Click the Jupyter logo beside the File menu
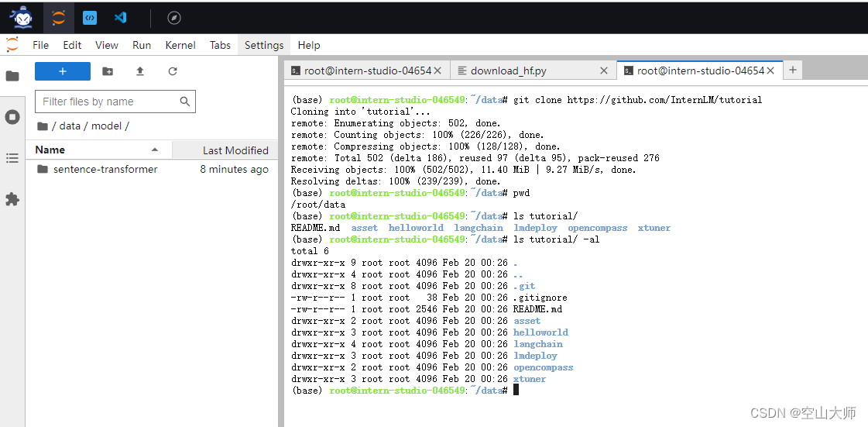 pos(12,45)
